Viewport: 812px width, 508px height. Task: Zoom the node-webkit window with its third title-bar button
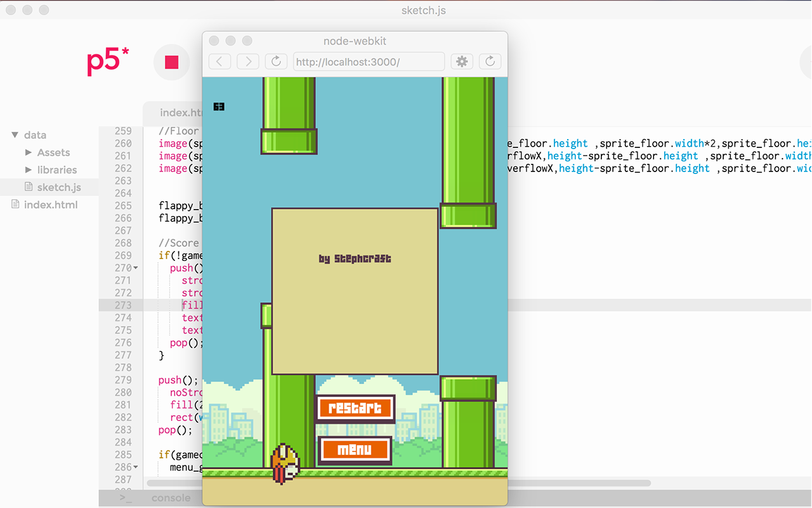(247, 41)
